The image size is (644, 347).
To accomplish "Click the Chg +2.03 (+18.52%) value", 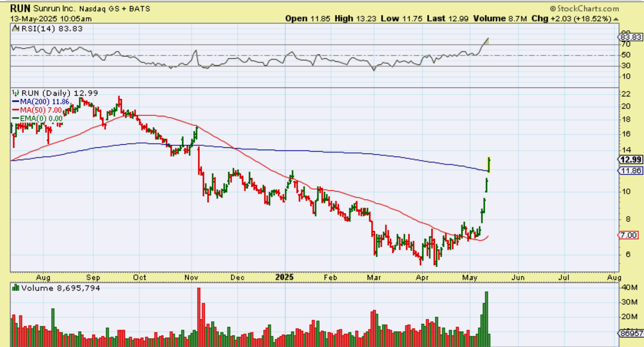I will tap(571, 19).
